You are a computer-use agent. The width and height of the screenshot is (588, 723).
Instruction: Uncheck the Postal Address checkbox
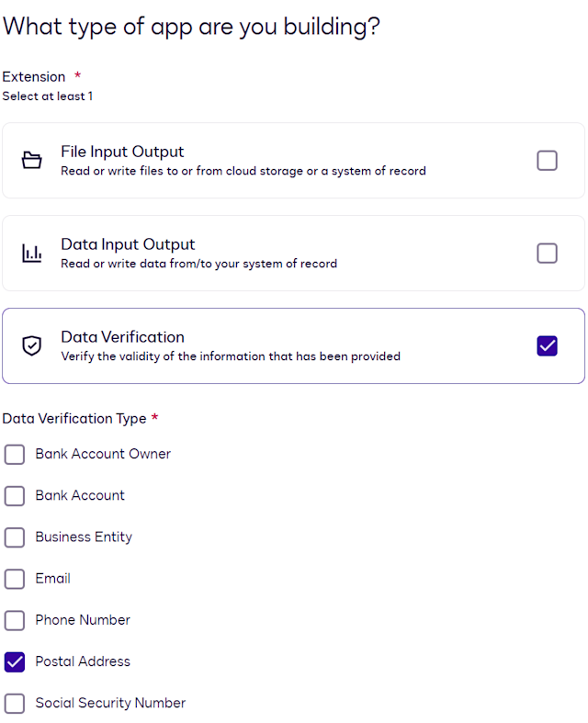pyautogui.click(x=15, y=661)
